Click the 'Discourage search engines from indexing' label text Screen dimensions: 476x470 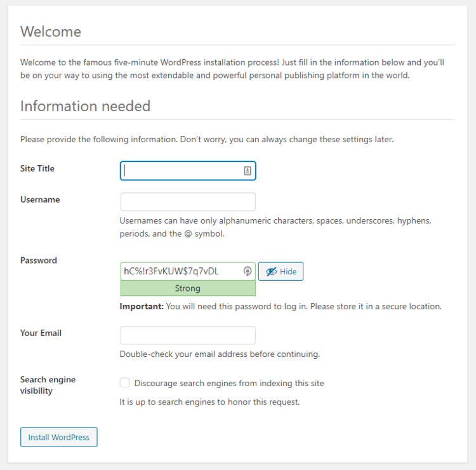coord(229,383)
